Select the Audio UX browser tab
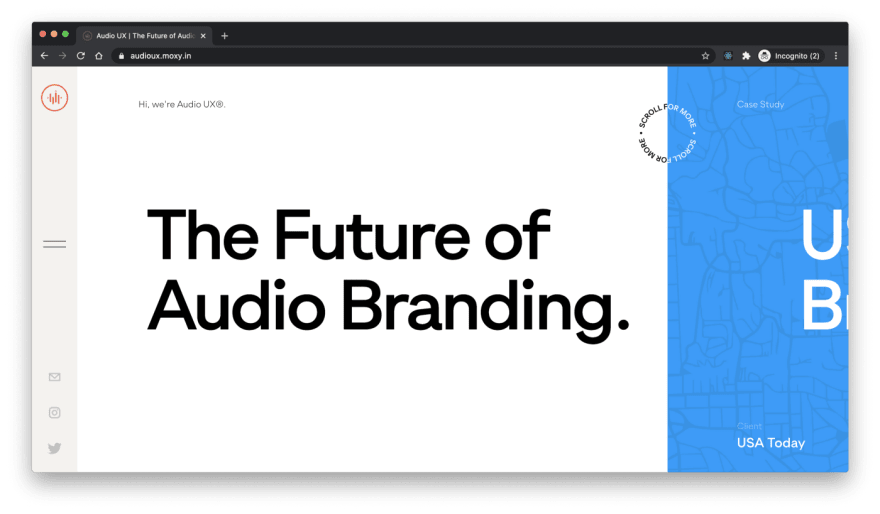 pyautogui.click(x=144, y=35)
